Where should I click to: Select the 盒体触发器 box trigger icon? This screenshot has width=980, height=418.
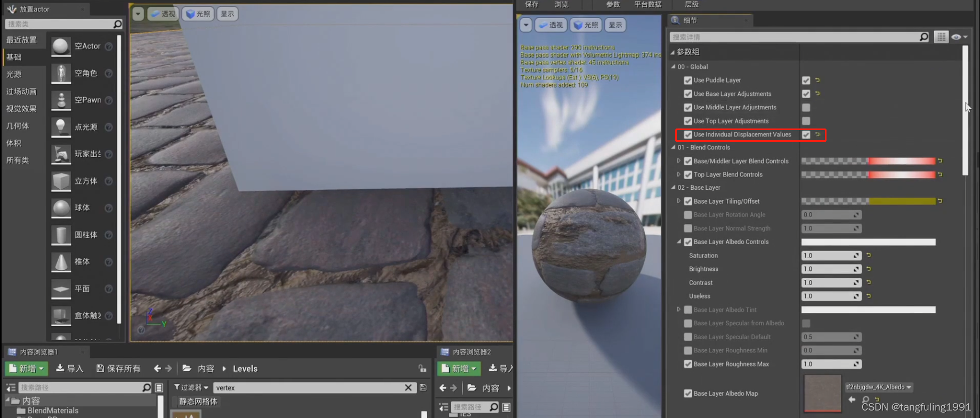coord(61,316)
